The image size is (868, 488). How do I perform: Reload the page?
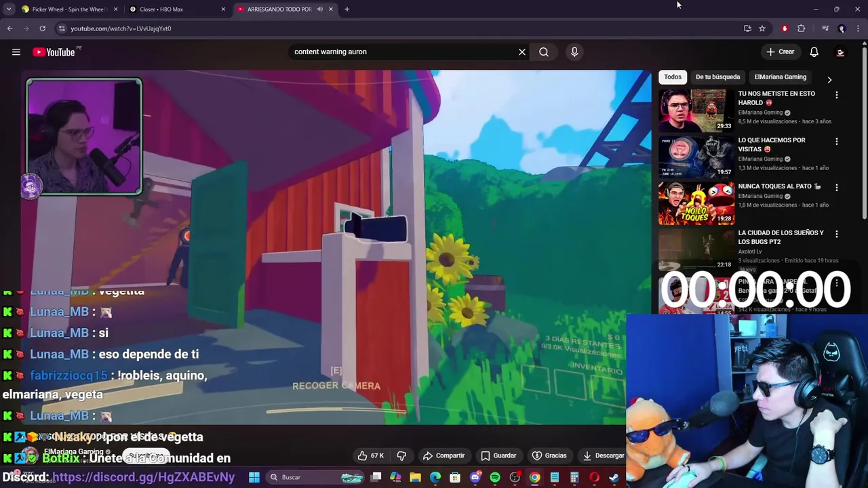pos(42,28)
